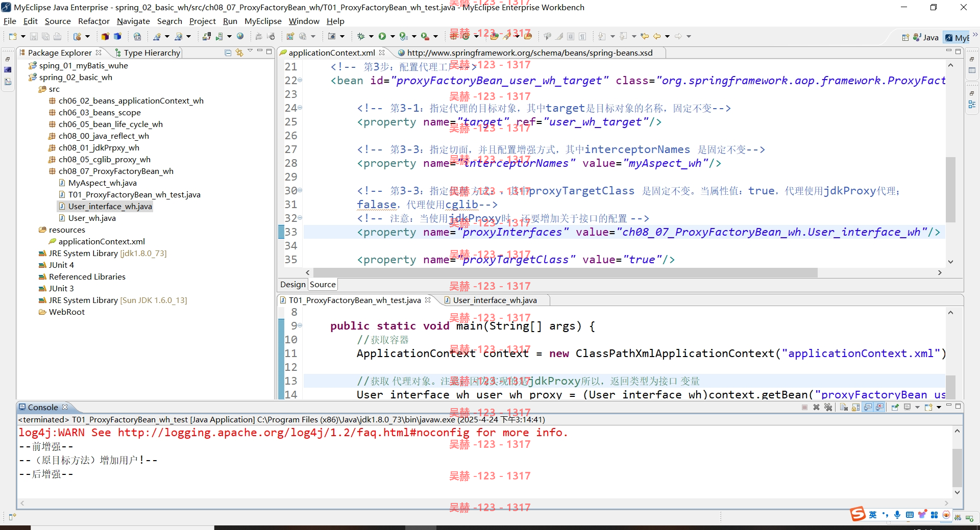Click Collapse All in Package Explorer

[x=228, y=53]
